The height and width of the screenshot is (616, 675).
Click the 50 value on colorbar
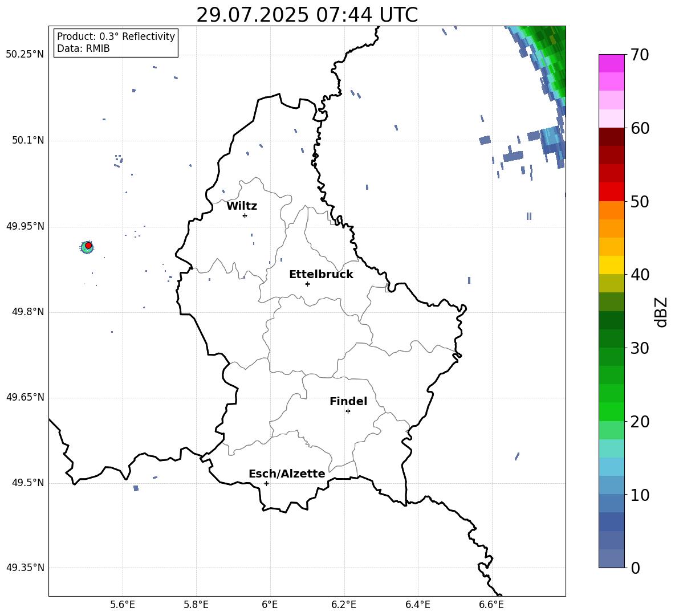[x=640, y=202]
